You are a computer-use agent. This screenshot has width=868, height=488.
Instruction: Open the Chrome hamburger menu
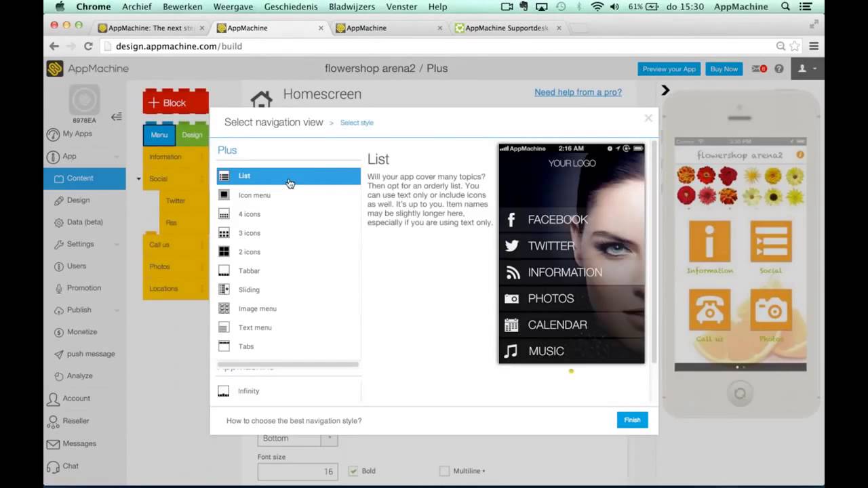(814, 46)
